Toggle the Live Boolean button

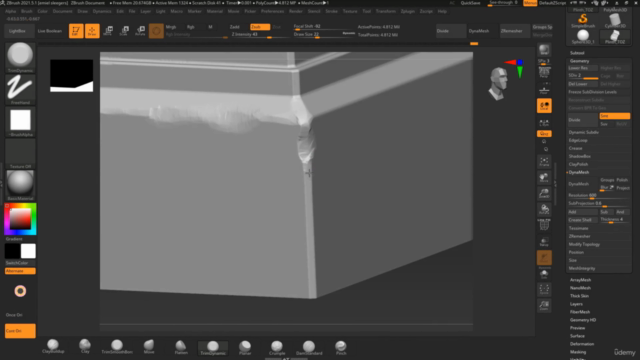click(x=50, y=31)
